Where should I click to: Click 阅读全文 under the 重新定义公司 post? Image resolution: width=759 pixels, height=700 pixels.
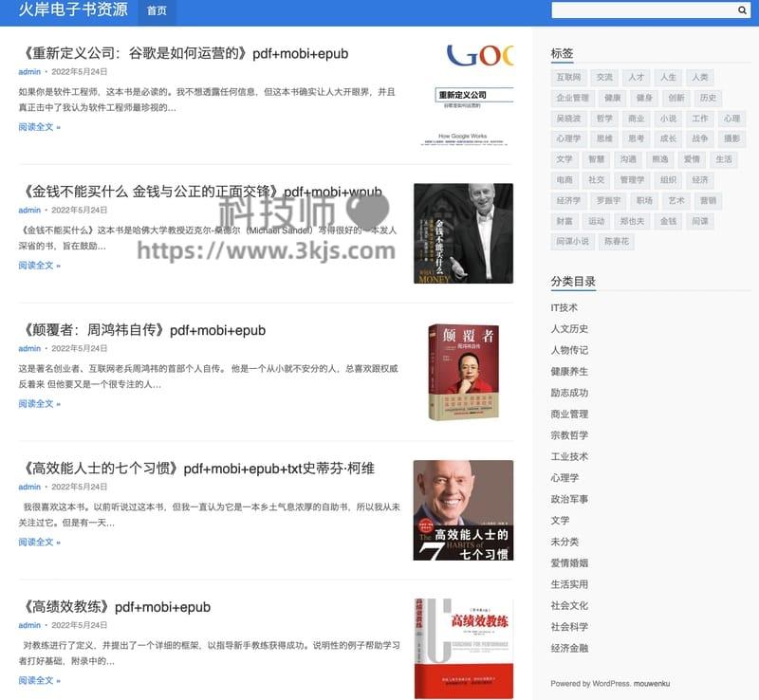pyautogui.click(x=39, y=127)
